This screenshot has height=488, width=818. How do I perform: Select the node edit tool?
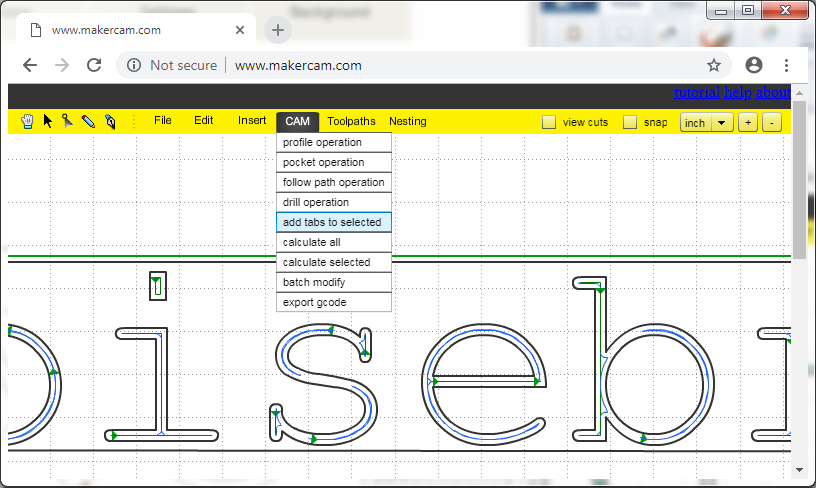click(x=67, y=121)
